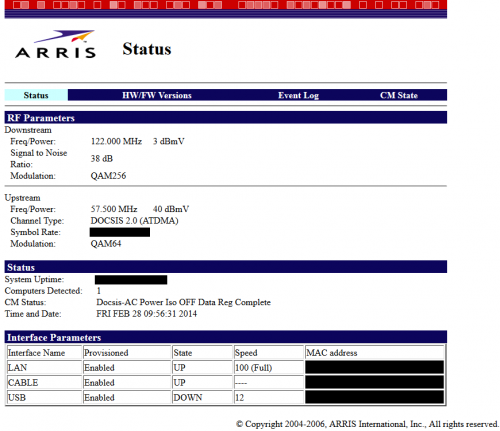Select the CABLE interface name cell
The height and width of the screenshot is (431, 500).
tap(44, 382)
